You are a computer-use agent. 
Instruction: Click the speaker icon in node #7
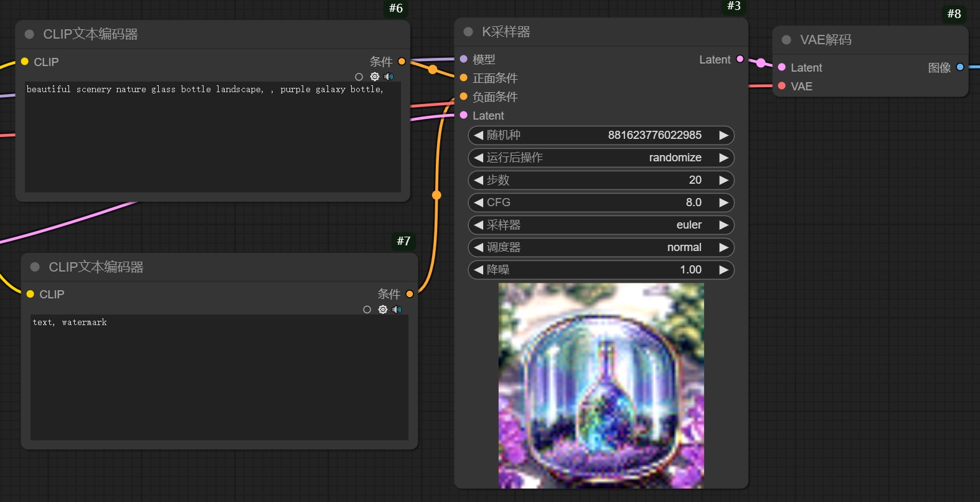[x=397, y=310]
